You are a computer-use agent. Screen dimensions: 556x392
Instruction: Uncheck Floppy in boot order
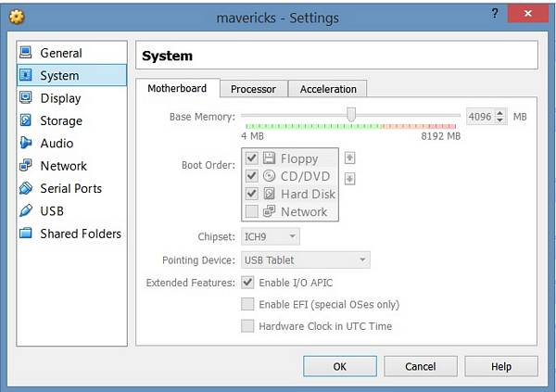click(x=252, y=158)
